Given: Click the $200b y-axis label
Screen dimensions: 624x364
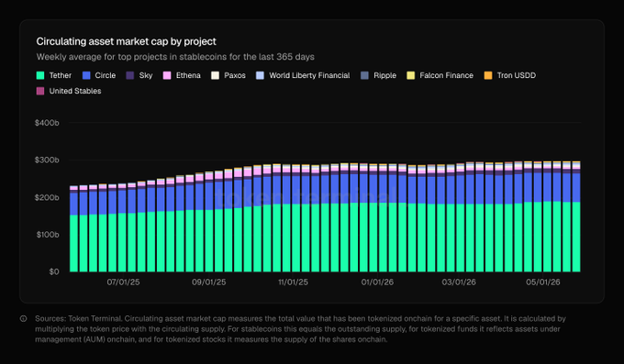Looking at the screenshot, I should click(47, 197).
